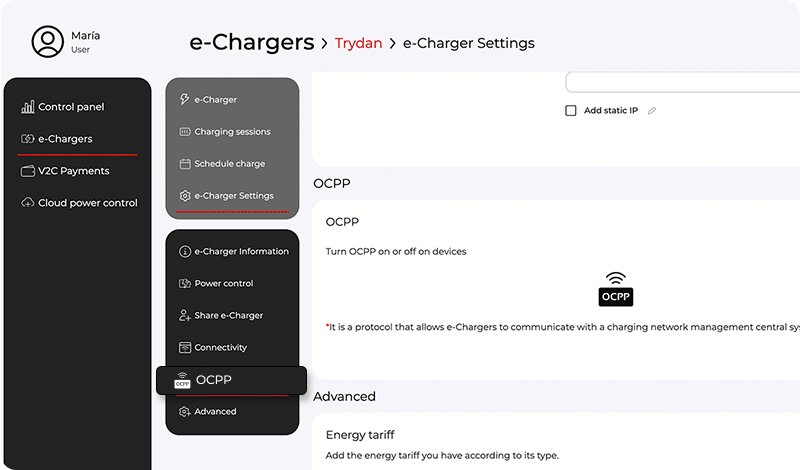The width and height of the screenshot is (800, 470).
Task: Click the e-Charger lightning icon
Action: 184,100
